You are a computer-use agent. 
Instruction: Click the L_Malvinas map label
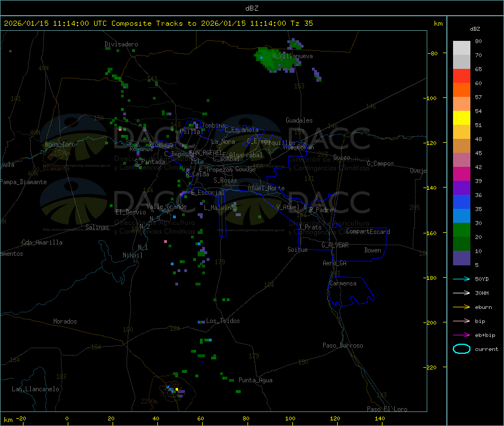click(x=221, y=208)
